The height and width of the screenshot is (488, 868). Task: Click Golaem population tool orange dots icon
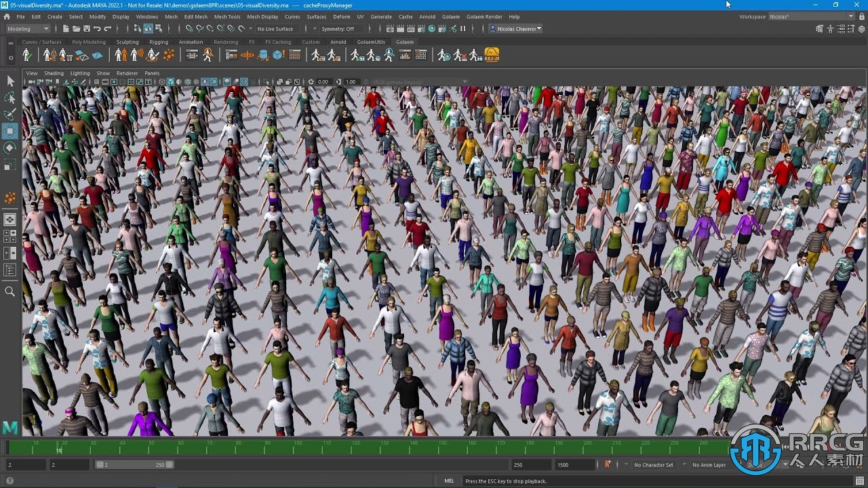pos(168,55)
